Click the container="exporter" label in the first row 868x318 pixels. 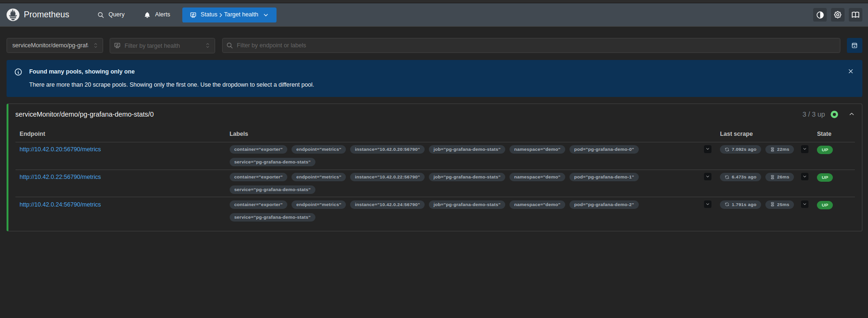[x=258, y=149]
